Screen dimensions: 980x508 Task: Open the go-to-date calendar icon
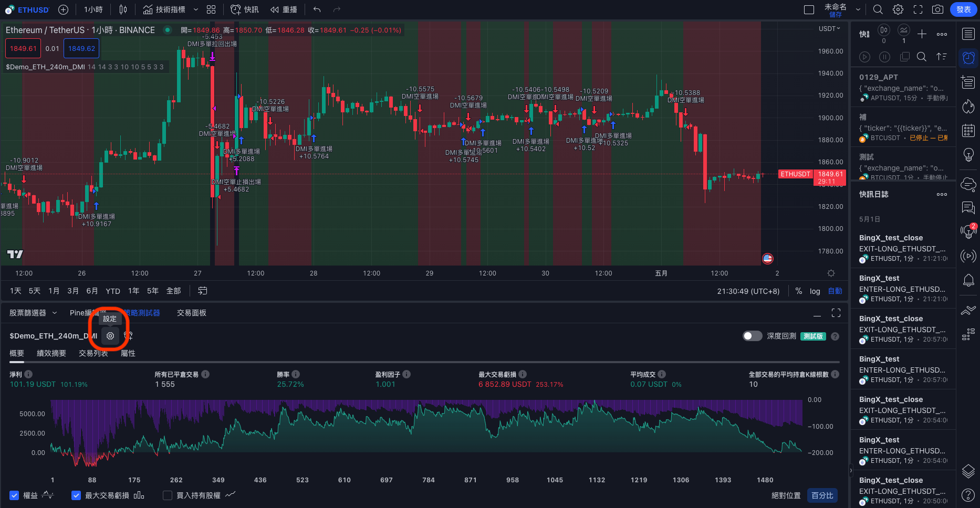[x=202, y=291]
